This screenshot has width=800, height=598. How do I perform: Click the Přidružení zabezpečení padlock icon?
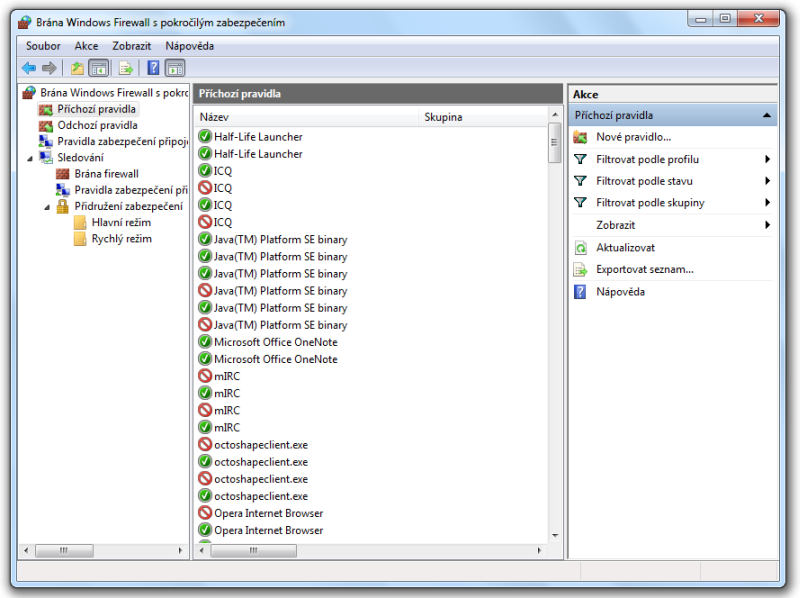[62, 206]
